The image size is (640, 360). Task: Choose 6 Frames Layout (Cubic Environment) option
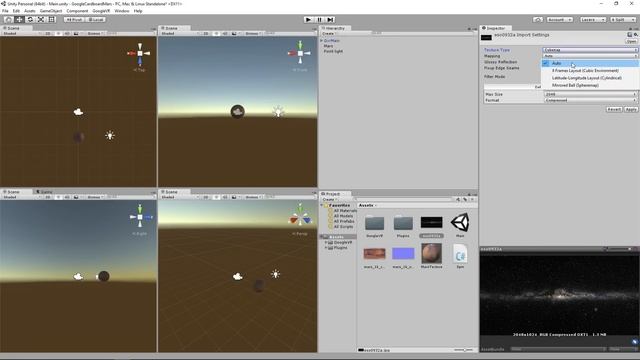tap(585, 71)
